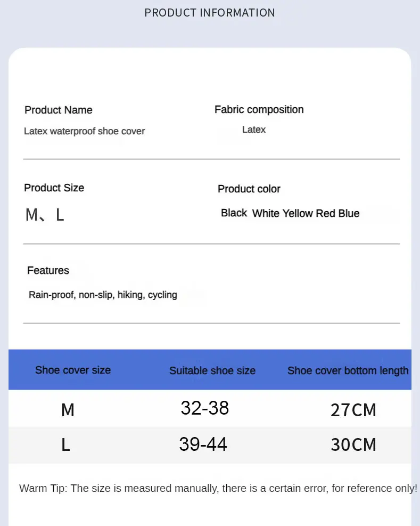This screenshot has height=526, width=420.
Task: Click the Product color label
Action: click(x=249, y=189)
